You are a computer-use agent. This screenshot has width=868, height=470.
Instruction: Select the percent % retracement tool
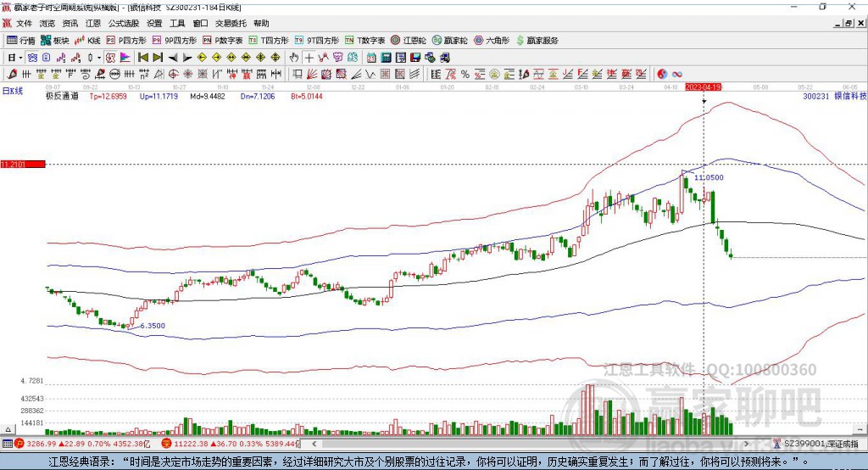465,75
